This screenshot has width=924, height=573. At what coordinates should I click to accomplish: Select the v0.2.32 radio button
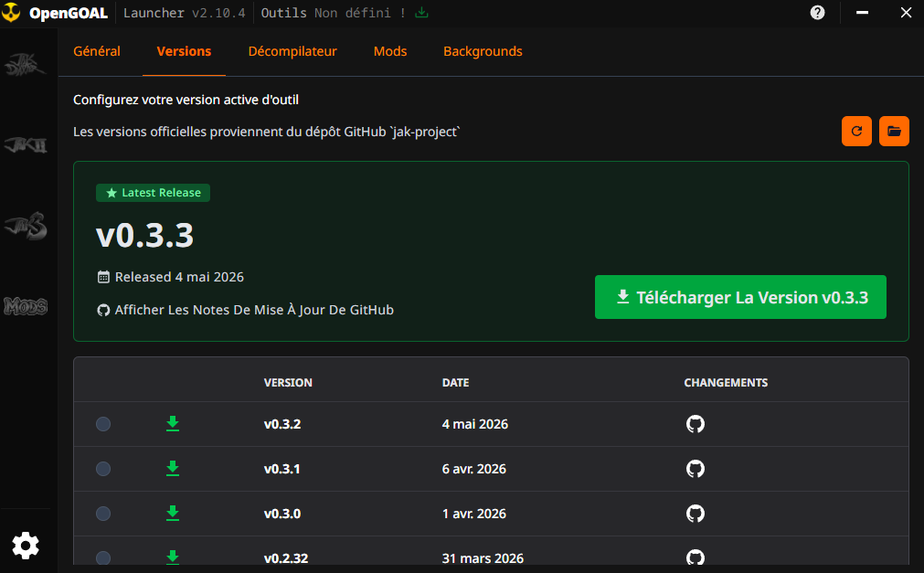[103, 557]
